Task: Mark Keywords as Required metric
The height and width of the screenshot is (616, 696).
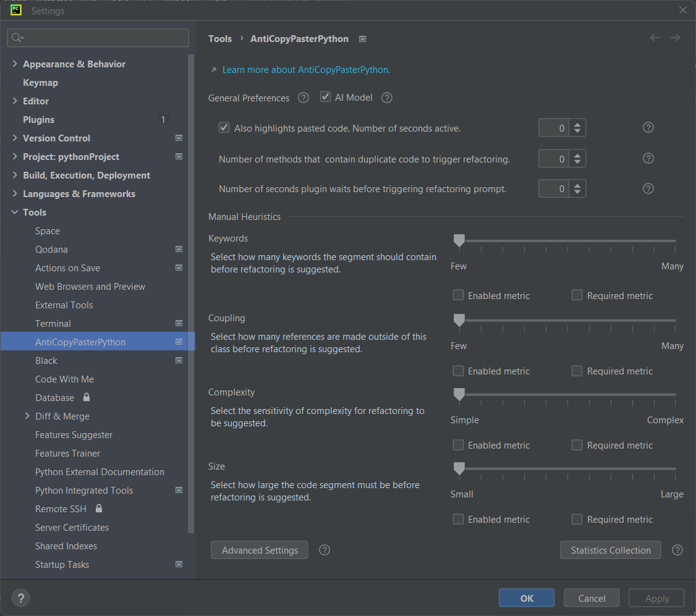Action: [577, 295]
